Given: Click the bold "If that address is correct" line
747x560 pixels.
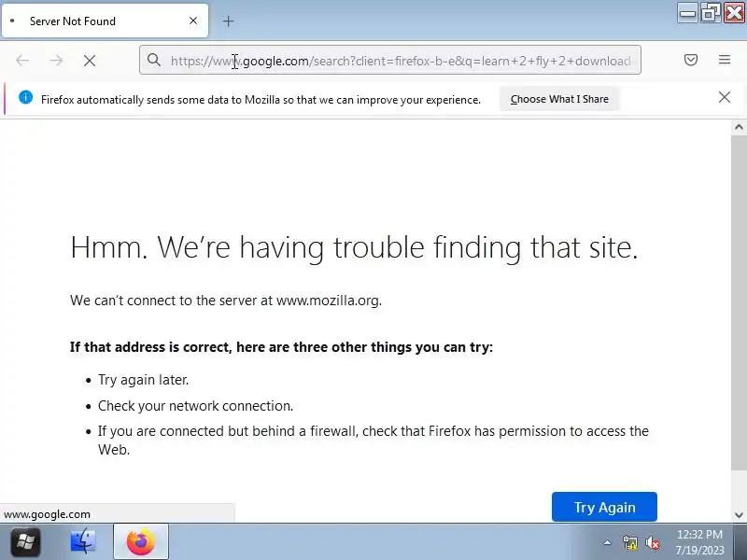Looking at the screenshot, I should click(281, 347).
